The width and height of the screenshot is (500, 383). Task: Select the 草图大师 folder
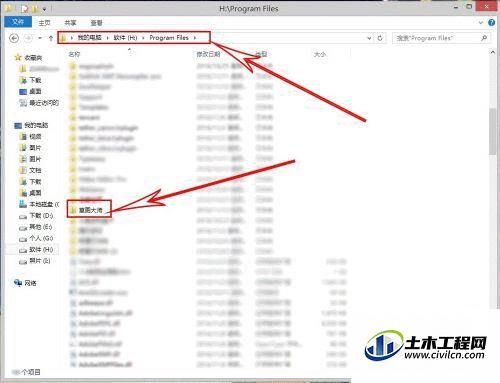pos(91,210)
